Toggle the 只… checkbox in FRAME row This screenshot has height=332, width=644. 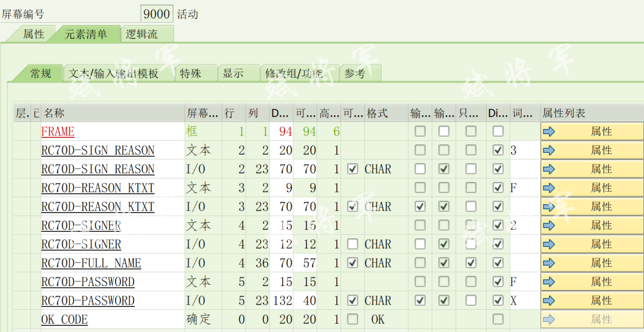click(x=470, y=131)
